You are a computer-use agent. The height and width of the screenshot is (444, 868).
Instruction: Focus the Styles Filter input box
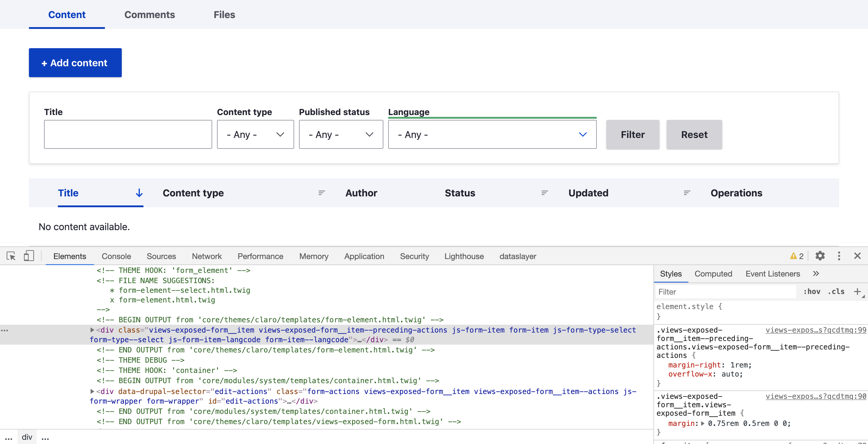[726, 292]
